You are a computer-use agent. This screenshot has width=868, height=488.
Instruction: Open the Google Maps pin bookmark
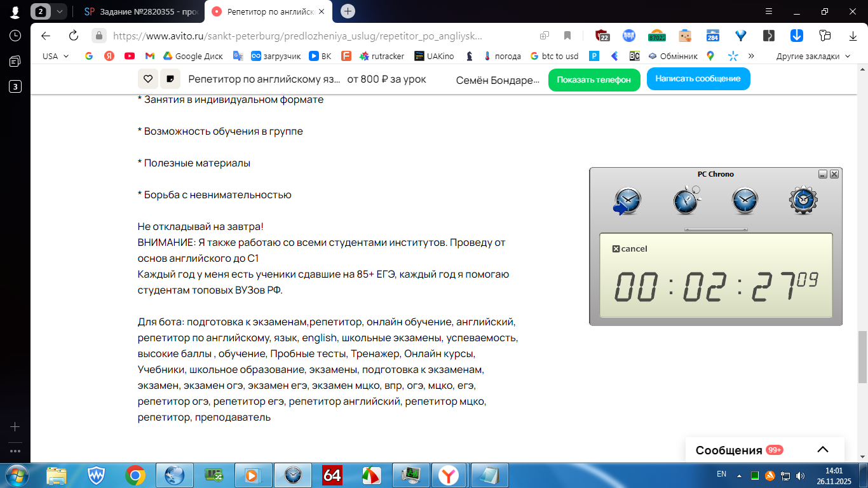click(x=710, y=56)
